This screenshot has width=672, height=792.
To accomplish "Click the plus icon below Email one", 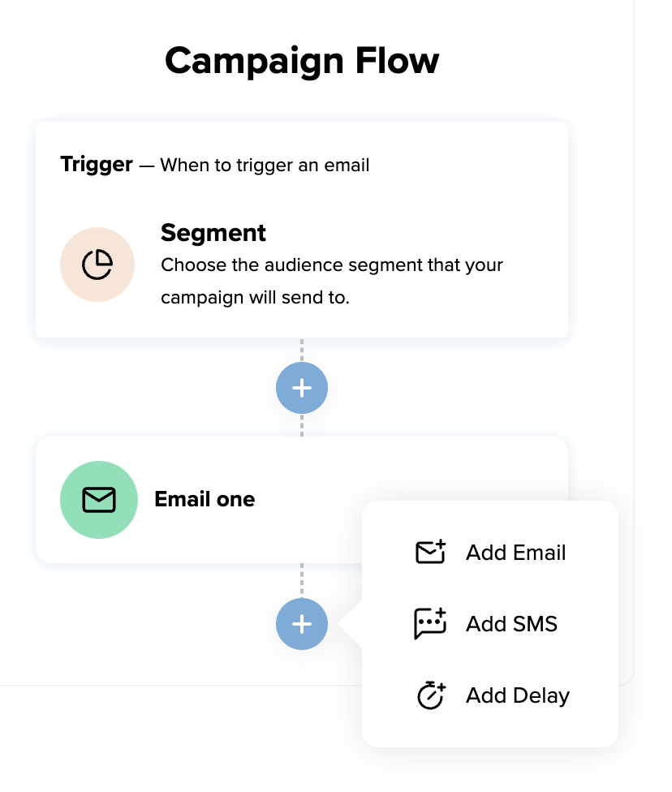I will point(301,625).
